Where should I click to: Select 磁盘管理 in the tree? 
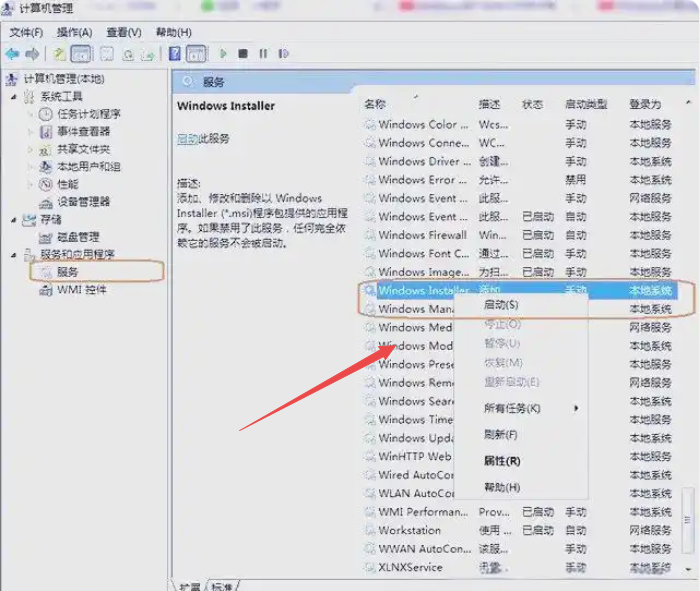point(78,237)
